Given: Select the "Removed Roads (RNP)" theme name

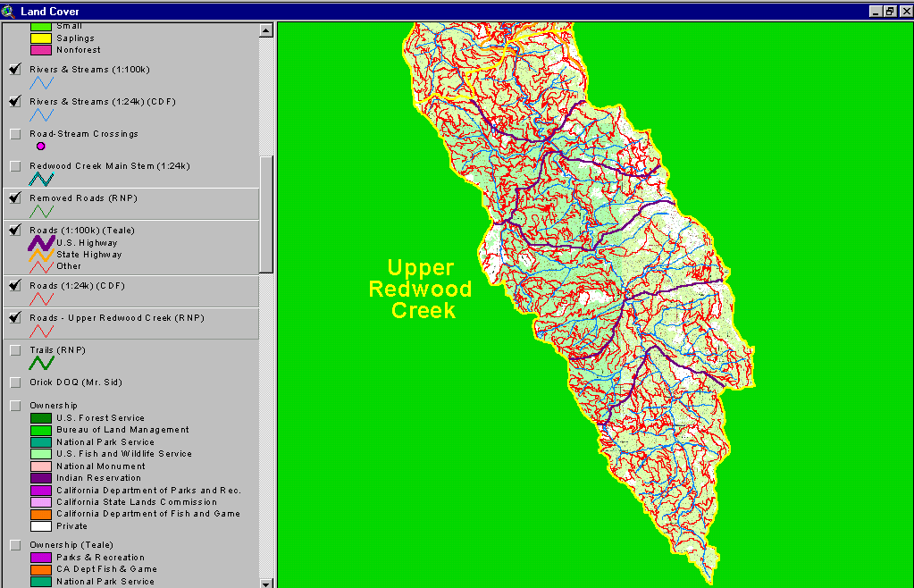Looking at the screenshot, I should 83,198.
